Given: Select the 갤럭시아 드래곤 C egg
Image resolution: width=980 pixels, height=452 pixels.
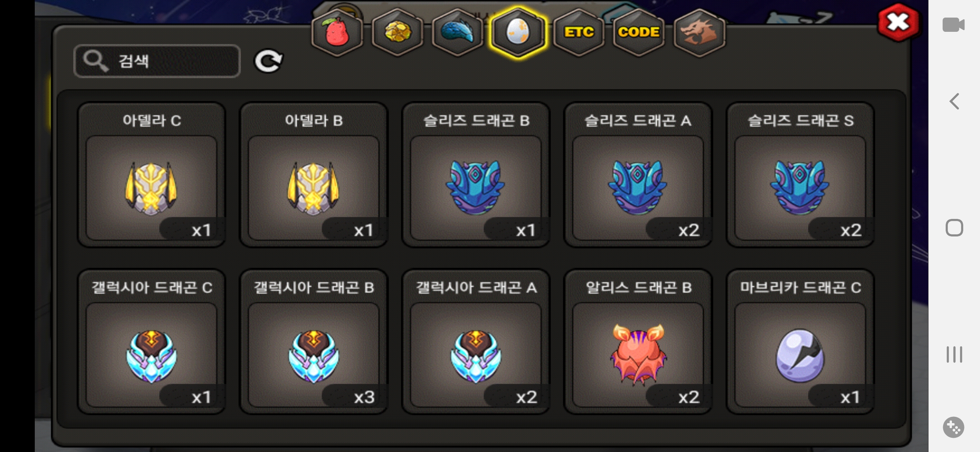Looking at the screenshot, I should (152, 342).
